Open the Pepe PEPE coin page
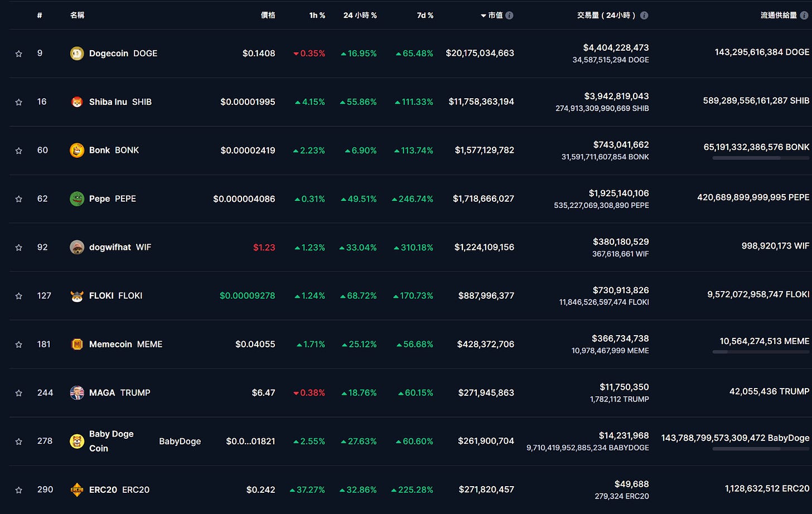Viewport: 812px width, 514px height. [113, 199]
